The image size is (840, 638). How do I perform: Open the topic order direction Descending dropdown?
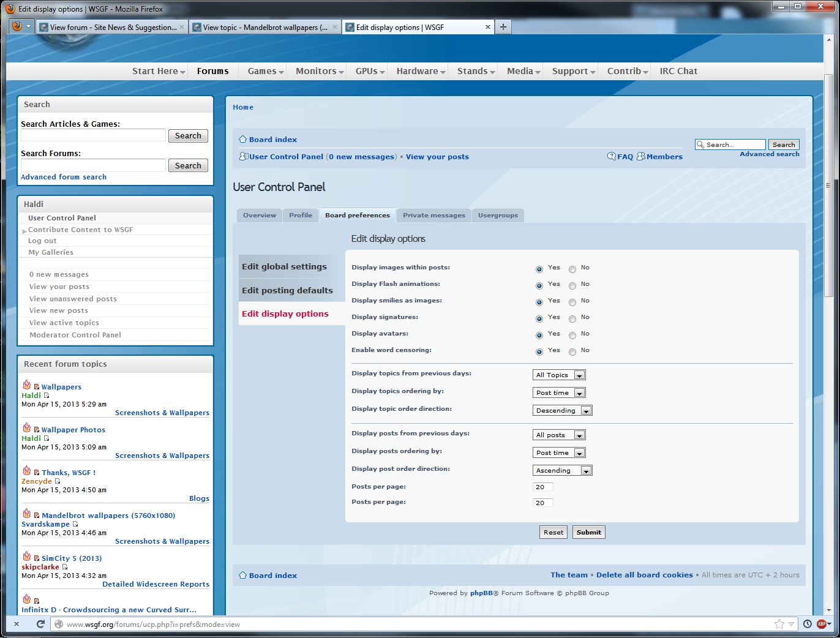pos(563,410)
